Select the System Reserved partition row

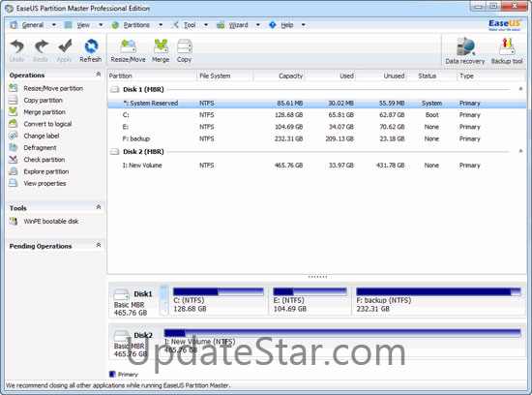click(x=317, y=104)
